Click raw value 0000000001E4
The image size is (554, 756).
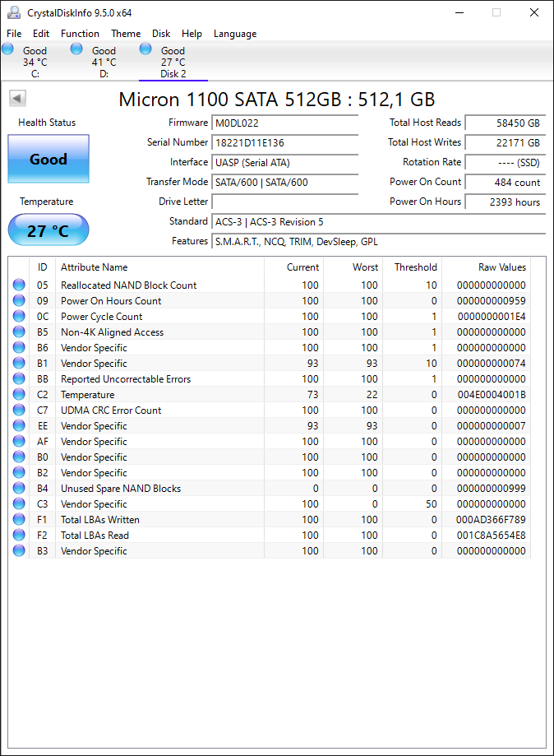492,316
